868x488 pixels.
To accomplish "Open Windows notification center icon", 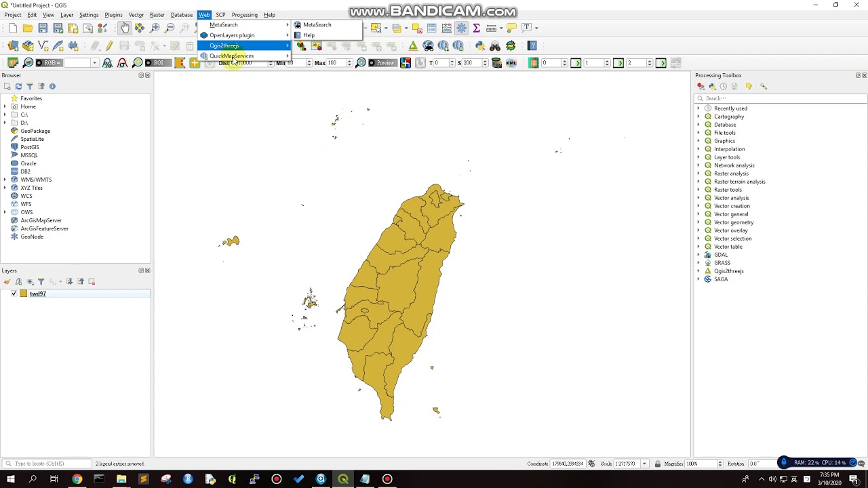I will click(854, 479).
